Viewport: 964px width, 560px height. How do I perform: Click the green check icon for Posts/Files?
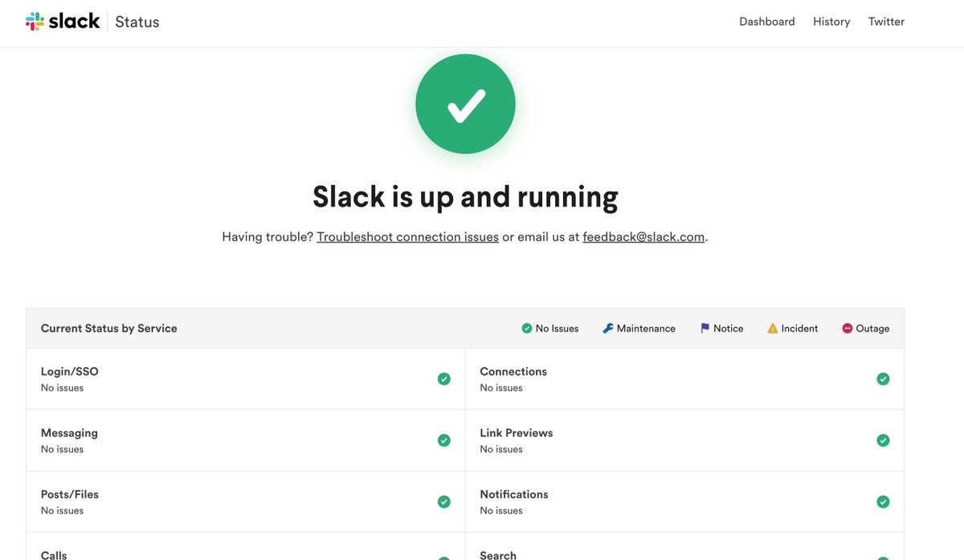[444, 502]
